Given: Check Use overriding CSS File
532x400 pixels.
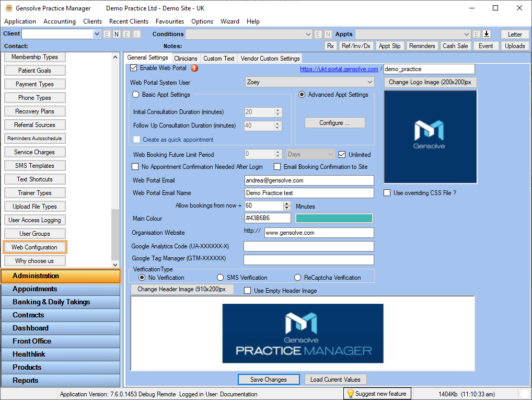Looking at the screenshot, I should [387, 193].
